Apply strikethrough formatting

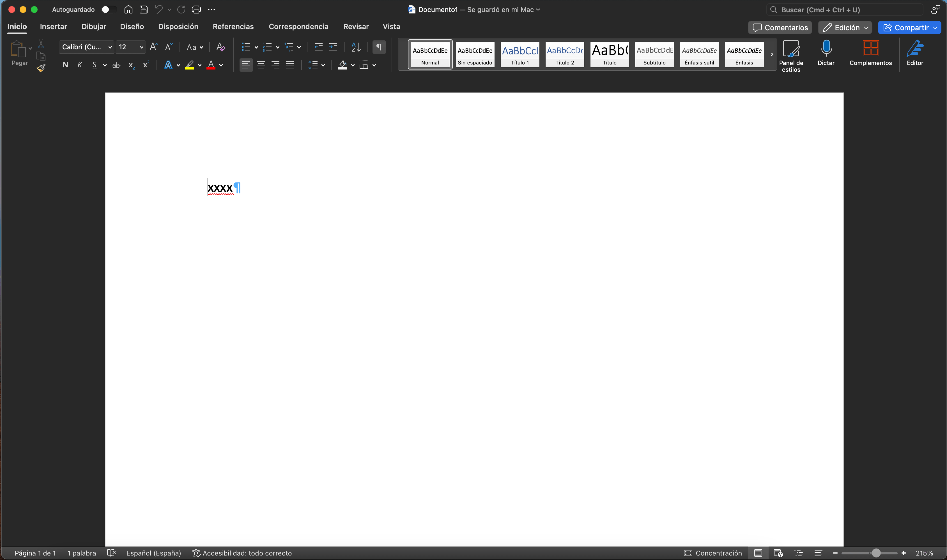(116, 65)
